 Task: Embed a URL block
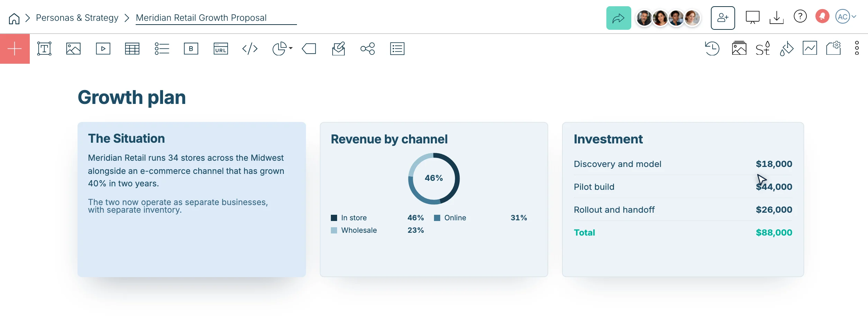click(221, 49)
